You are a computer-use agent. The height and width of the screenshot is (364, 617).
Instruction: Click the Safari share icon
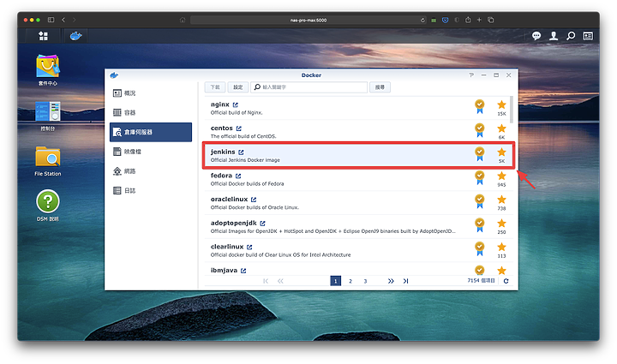(468, 20)
